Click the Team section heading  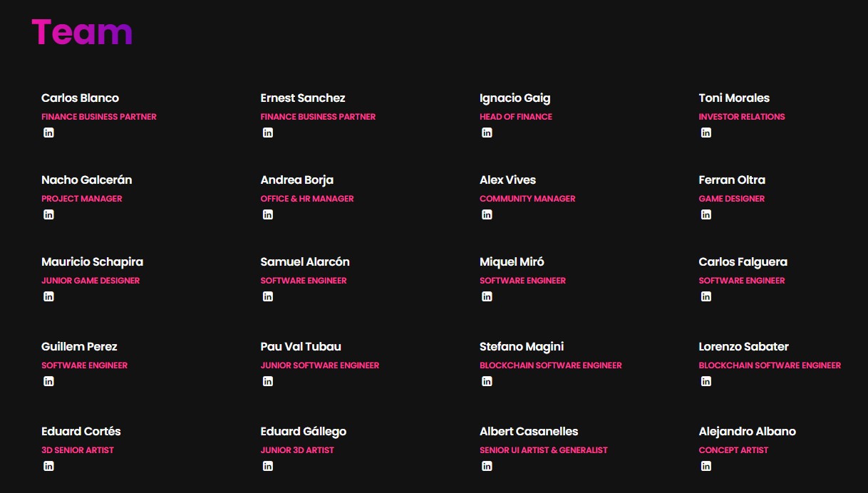coord(82,33)
